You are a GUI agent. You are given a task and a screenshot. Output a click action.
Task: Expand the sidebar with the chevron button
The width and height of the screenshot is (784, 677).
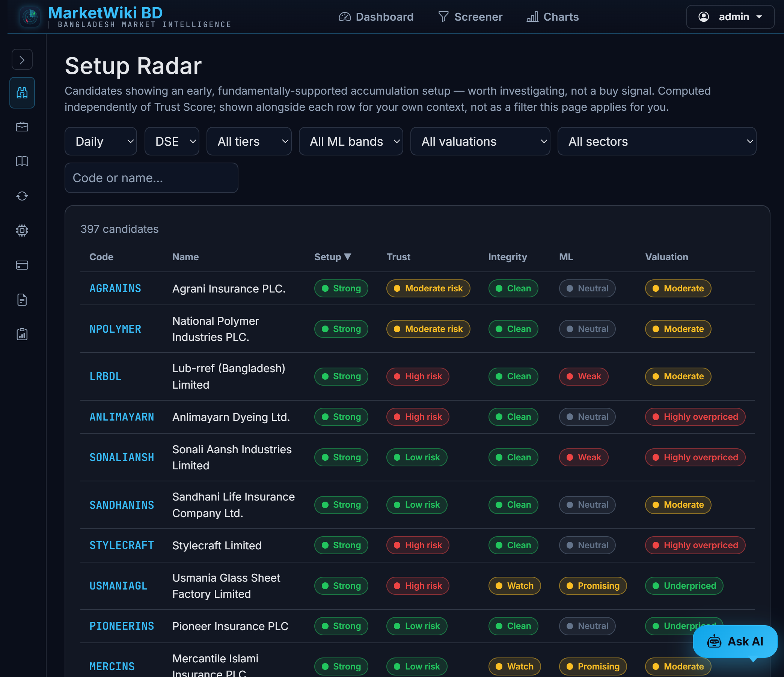pos(22,60)
